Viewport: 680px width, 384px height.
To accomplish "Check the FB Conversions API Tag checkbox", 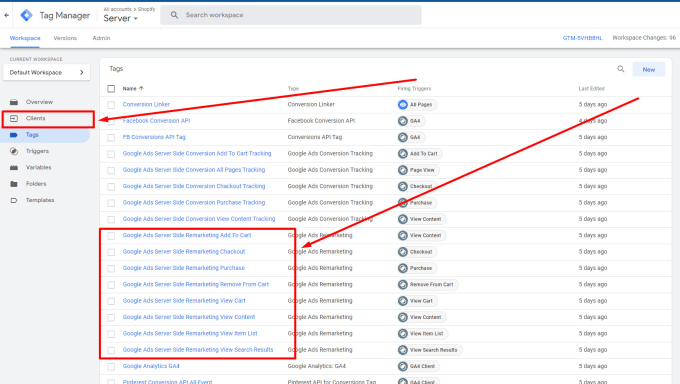I will (111, 138).
